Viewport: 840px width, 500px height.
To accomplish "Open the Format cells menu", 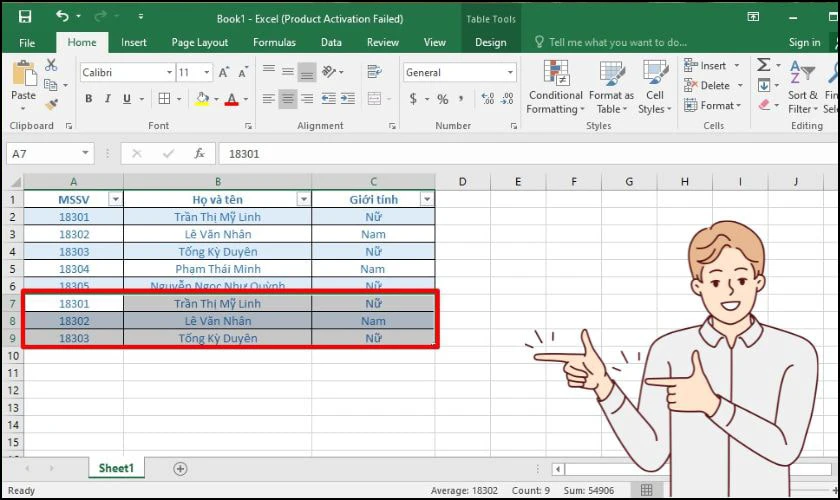I will coord(712,106).
